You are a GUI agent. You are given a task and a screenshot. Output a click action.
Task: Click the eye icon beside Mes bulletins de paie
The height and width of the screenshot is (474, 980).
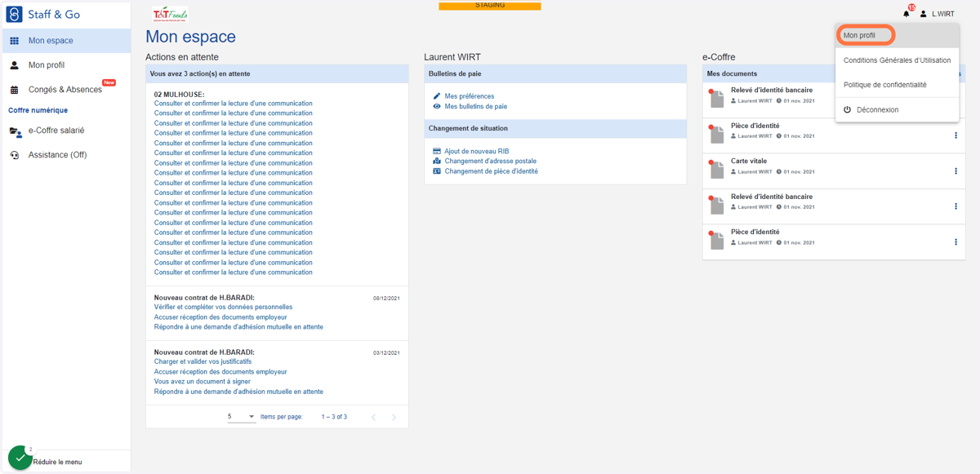coord(437,106)
